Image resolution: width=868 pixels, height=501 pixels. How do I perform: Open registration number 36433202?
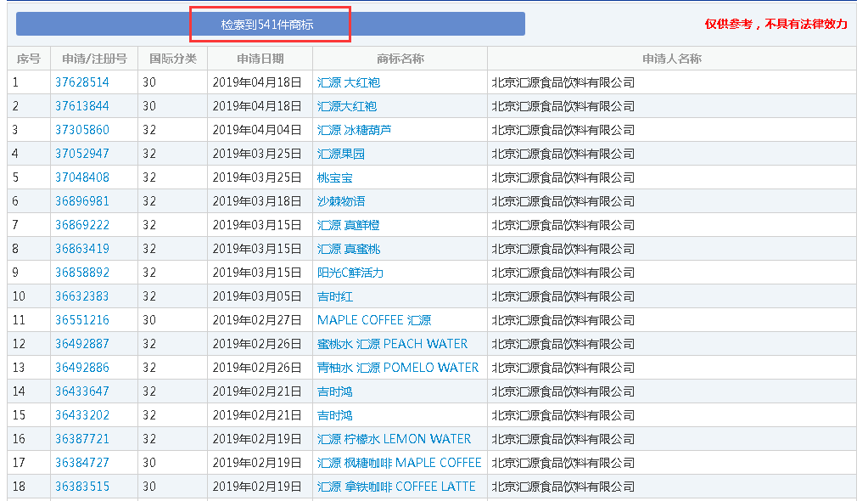pyautogui.click(x=82, y=415)
